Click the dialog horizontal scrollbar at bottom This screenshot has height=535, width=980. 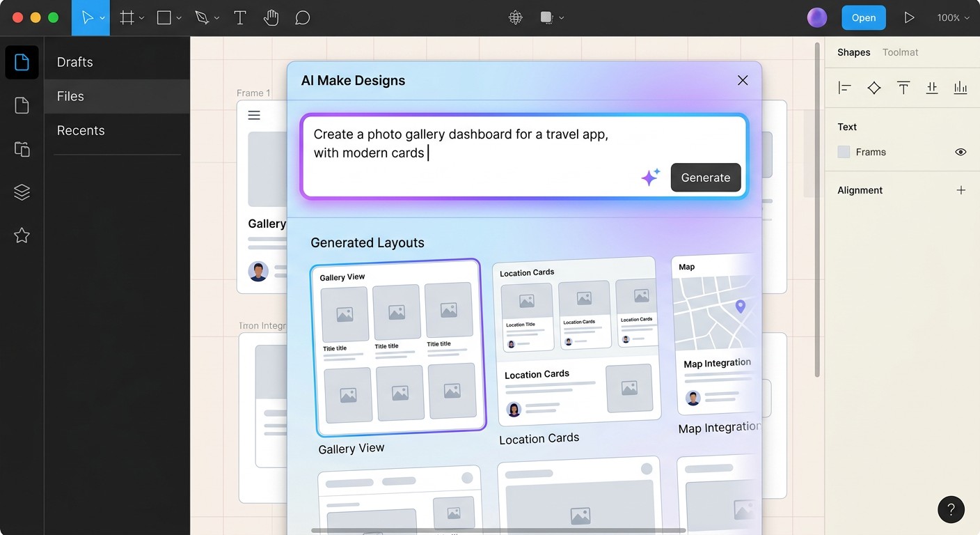(498, 530)
